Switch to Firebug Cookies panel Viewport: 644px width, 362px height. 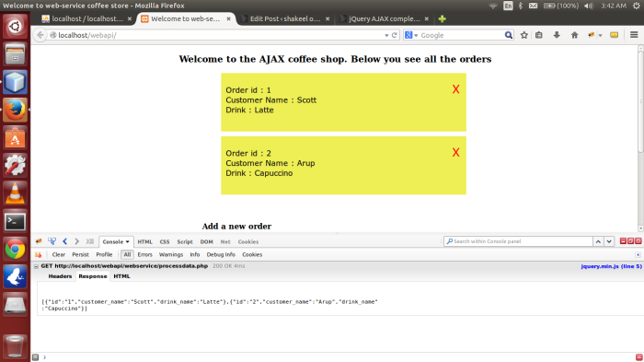pyautogui.click(x=248, y=242)
